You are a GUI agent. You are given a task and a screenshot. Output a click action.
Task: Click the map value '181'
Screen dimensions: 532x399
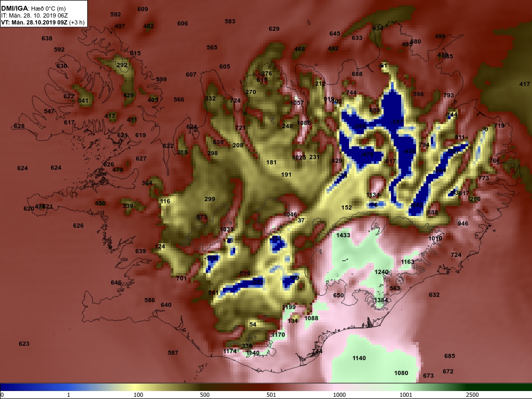tap(271, 162)
